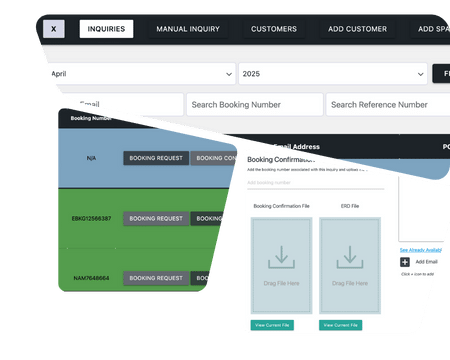Image resolution: width=450 pixels, height=360 pixels.
Task: Click the Booking Confirmation File drop zone
Action: tap(281, 266)
